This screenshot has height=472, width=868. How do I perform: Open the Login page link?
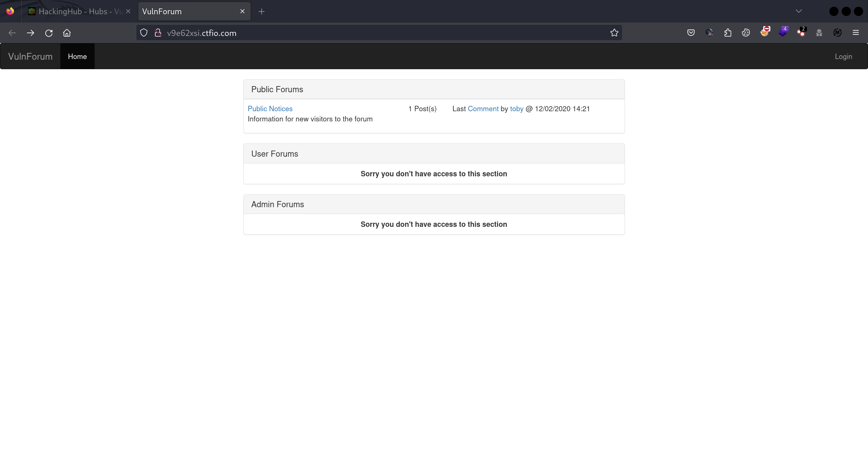point(844,56)
